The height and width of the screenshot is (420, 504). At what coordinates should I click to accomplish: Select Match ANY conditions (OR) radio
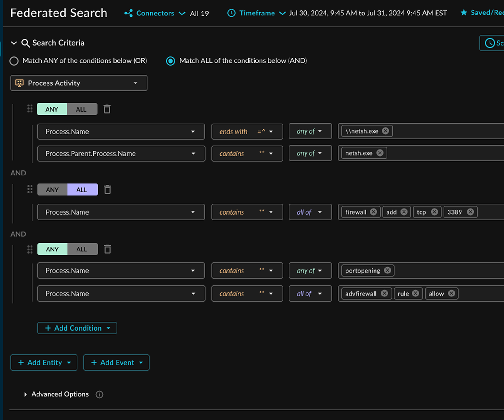click(14, 61)
